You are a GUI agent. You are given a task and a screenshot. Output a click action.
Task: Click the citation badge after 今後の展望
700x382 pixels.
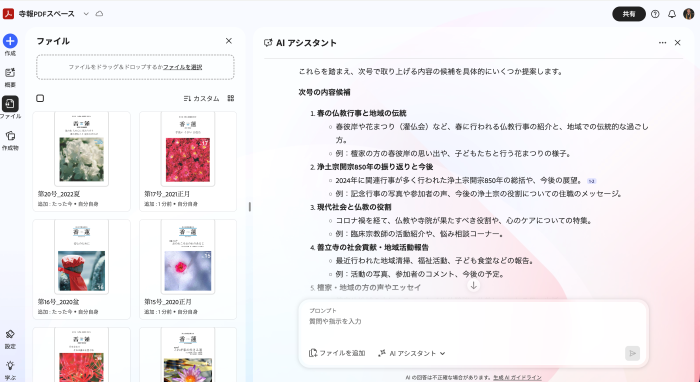coord(592,181)
